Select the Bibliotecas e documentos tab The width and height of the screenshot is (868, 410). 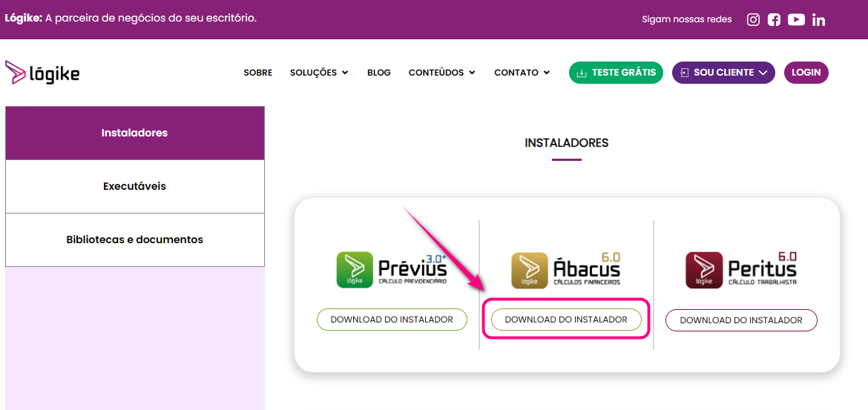click(x=134, y=239)
